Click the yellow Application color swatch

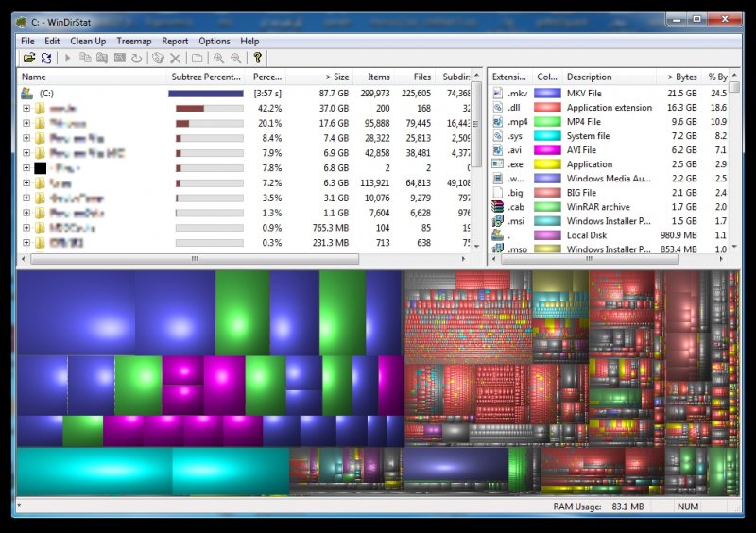(547, 164)
